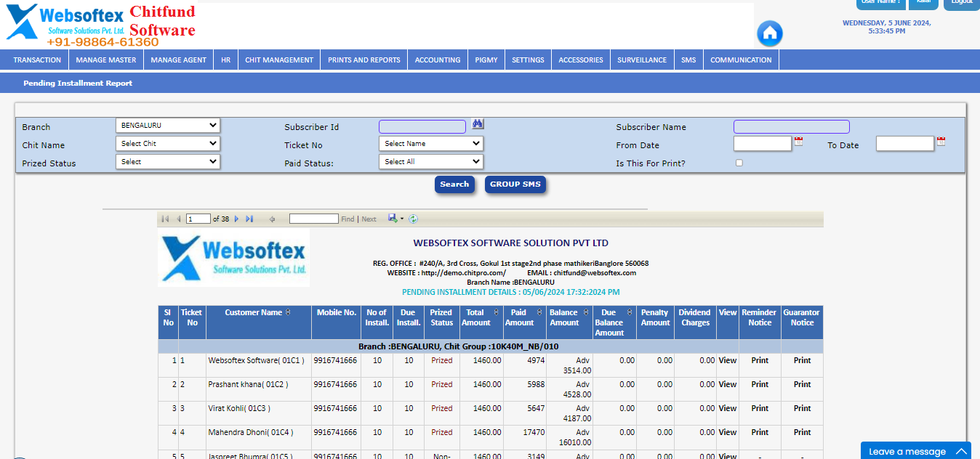Screen dimensions: 980x459
Task: Sort by Balance Amount column
Action: pyautogui.click(x=586, y=312)
